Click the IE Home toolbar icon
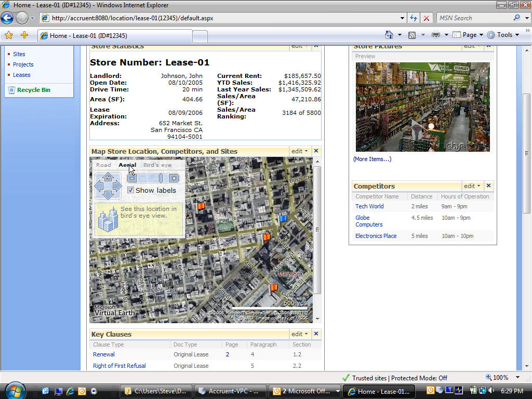 (389, 35)
